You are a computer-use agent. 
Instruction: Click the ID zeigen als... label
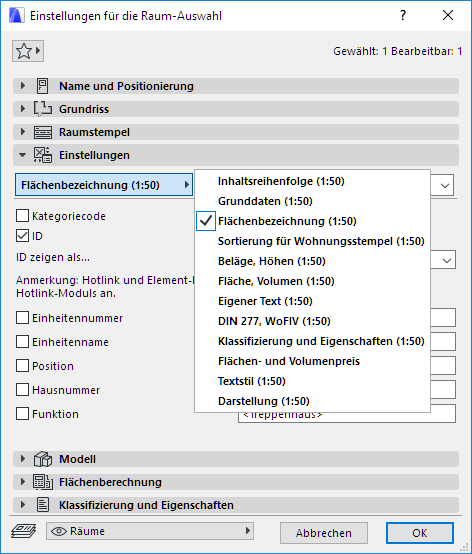pyautogui.click(x=53, y=257)
